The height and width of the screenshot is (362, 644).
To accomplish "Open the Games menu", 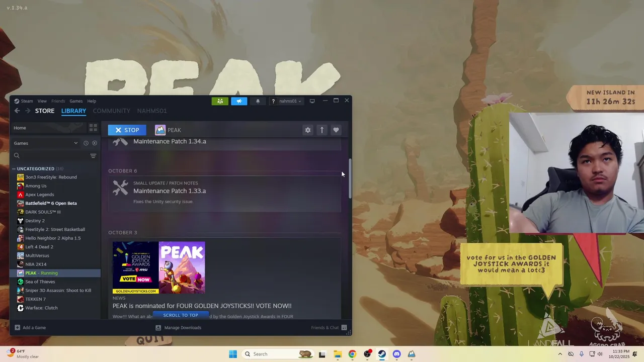I will 76,101.
